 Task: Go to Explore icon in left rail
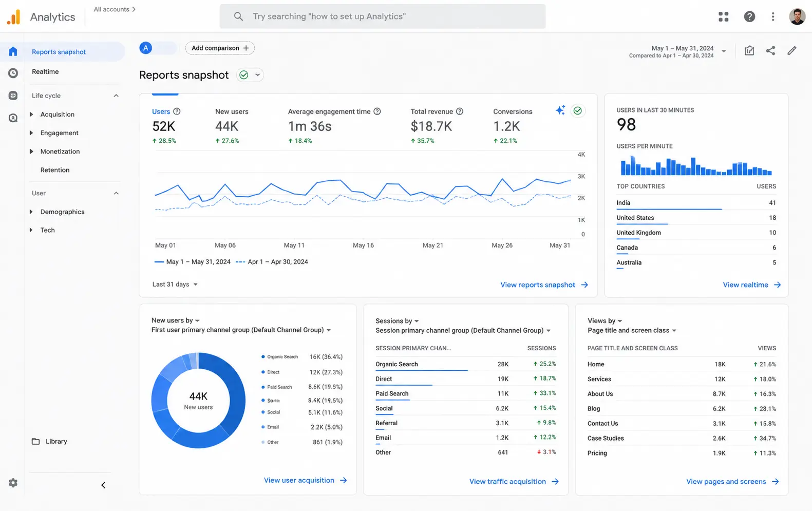point(13,96)
